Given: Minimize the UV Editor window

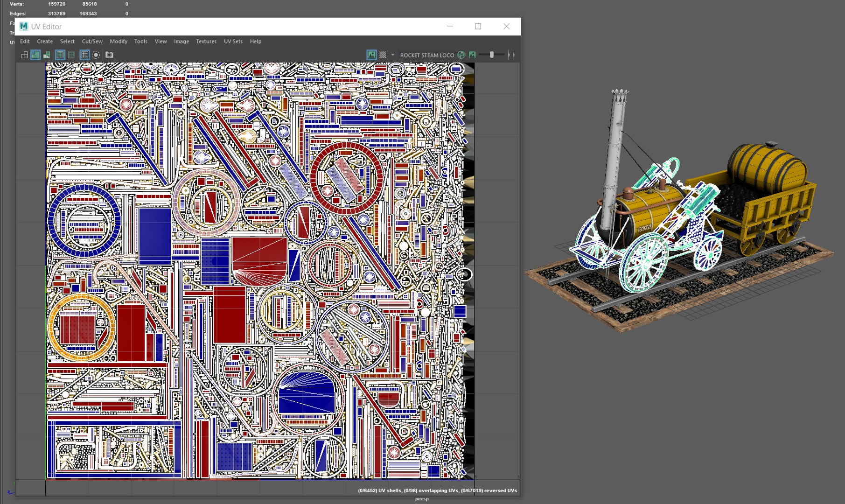Looking at the screenshot, I should 450,27.
